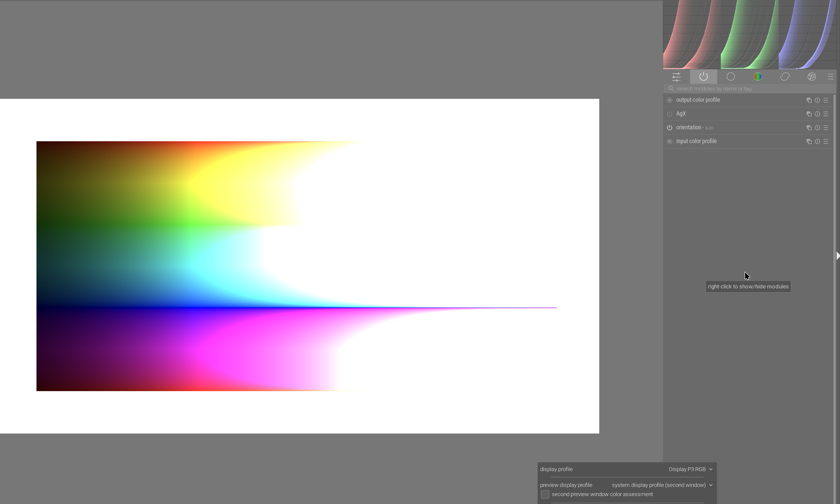Open the base modules group icon
This screenshot has width=840, height=504.
pyautogui.click(x=731, y=77)
